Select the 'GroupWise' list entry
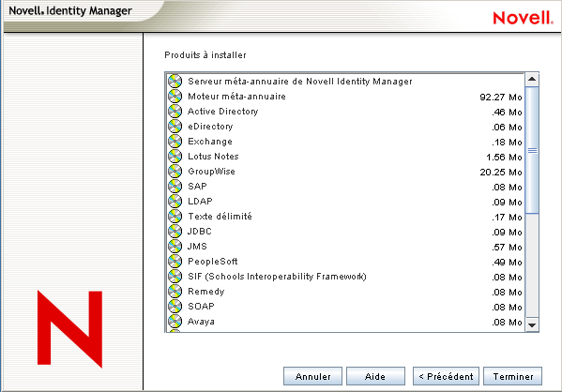562x392 pixels. coord(345,172)
